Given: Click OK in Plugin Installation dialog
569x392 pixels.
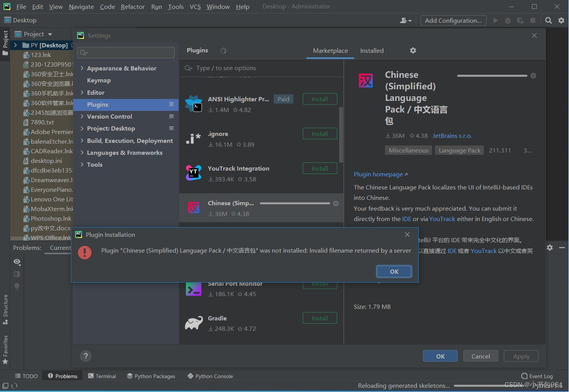Looking at the screenshot, I should point(394,271).
